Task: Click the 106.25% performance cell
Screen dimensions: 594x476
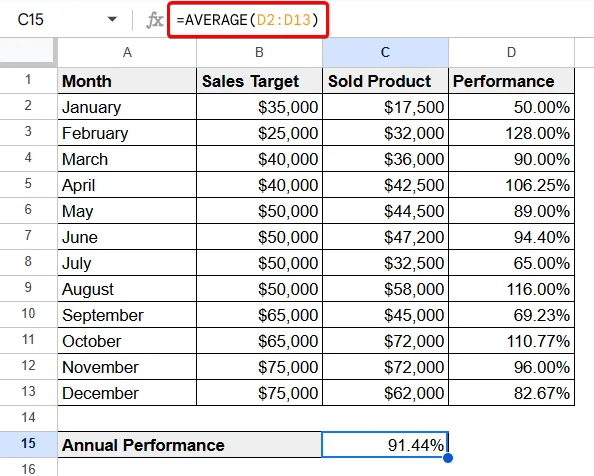Action: click(x=511, y=185)
